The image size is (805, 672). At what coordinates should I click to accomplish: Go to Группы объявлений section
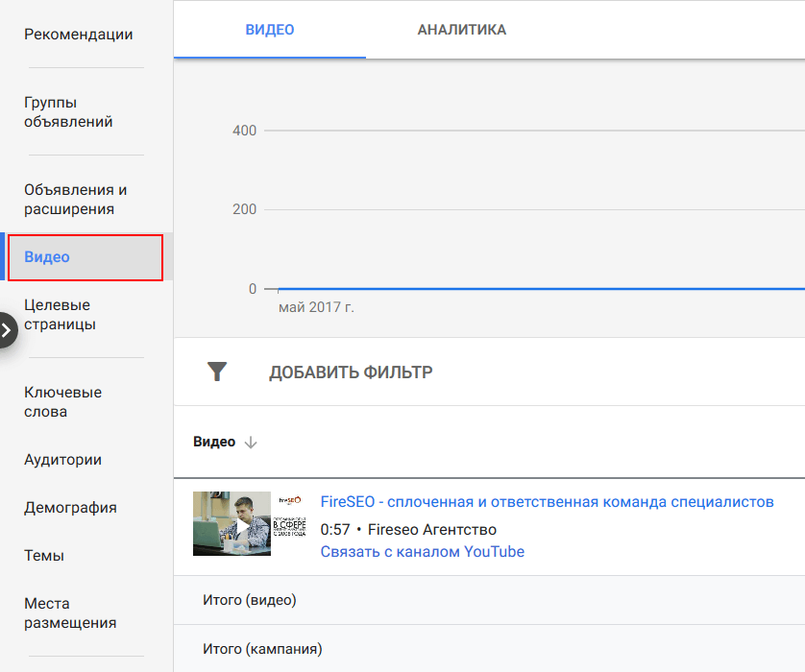pyautogui.click(x=68, y=112)
